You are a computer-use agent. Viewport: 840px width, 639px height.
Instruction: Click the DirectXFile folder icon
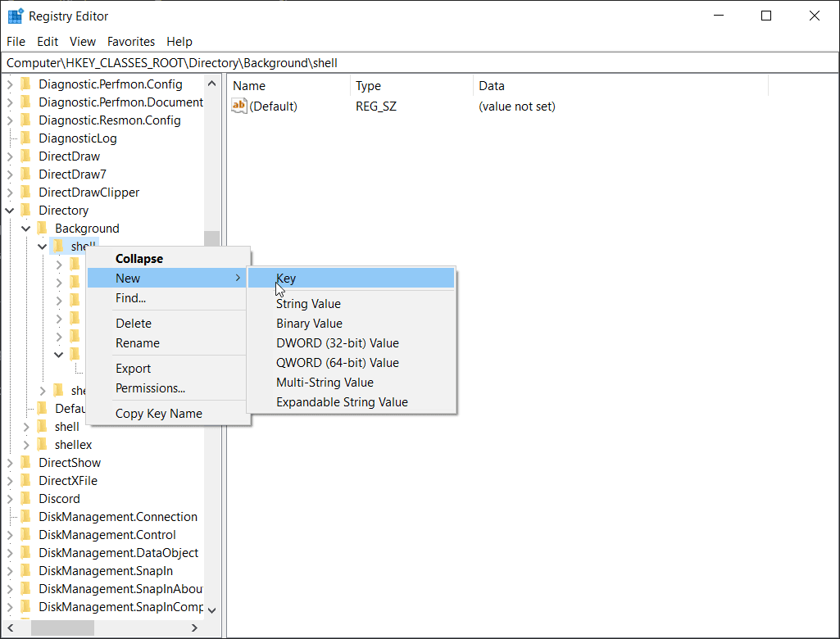tap(26, 481)
